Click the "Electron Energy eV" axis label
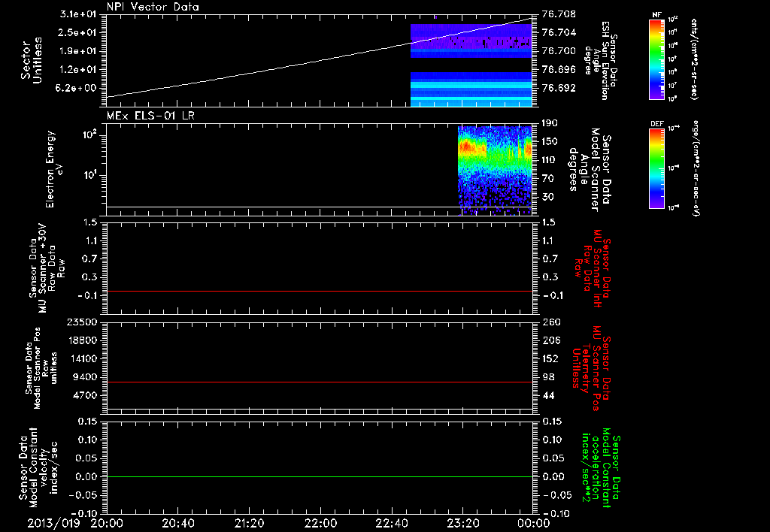The height and width of the screenshot is (532, 770). click(x=54, y=169)
